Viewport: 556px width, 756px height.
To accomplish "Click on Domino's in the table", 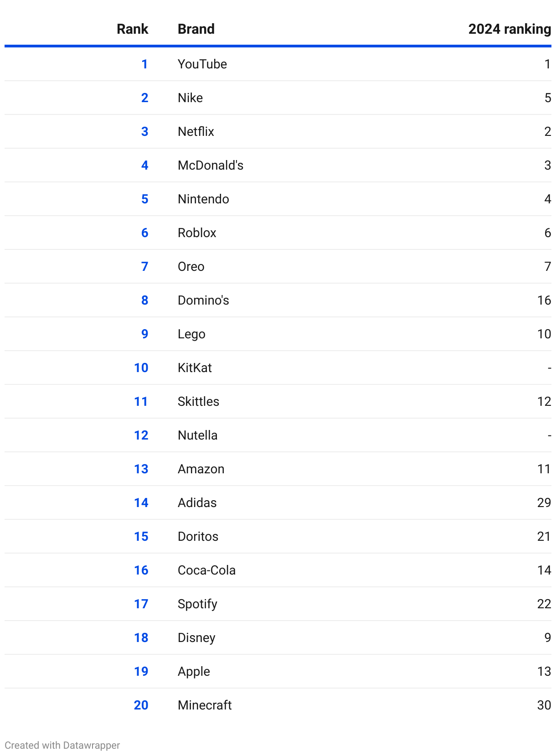I will pyautogui.click(x=203, y=300).
